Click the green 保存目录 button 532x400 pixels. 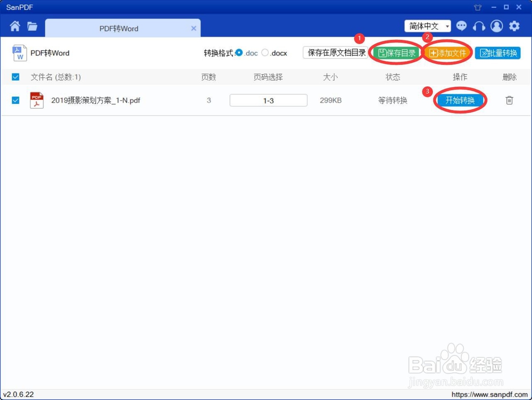397,53
